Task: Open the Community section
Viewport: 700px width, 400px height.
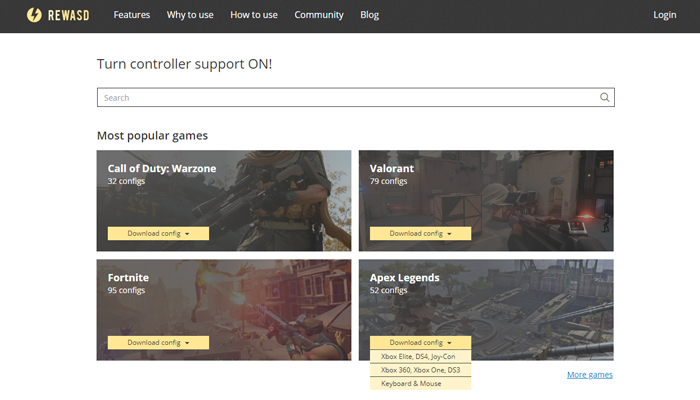Action: click(x=319, y=15)
